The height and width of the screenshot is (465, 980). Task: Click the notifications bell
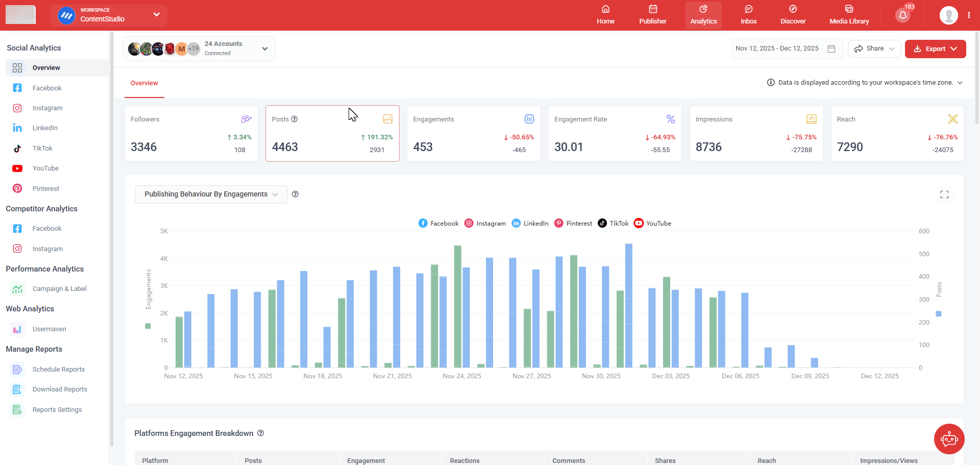pos(901,15)
